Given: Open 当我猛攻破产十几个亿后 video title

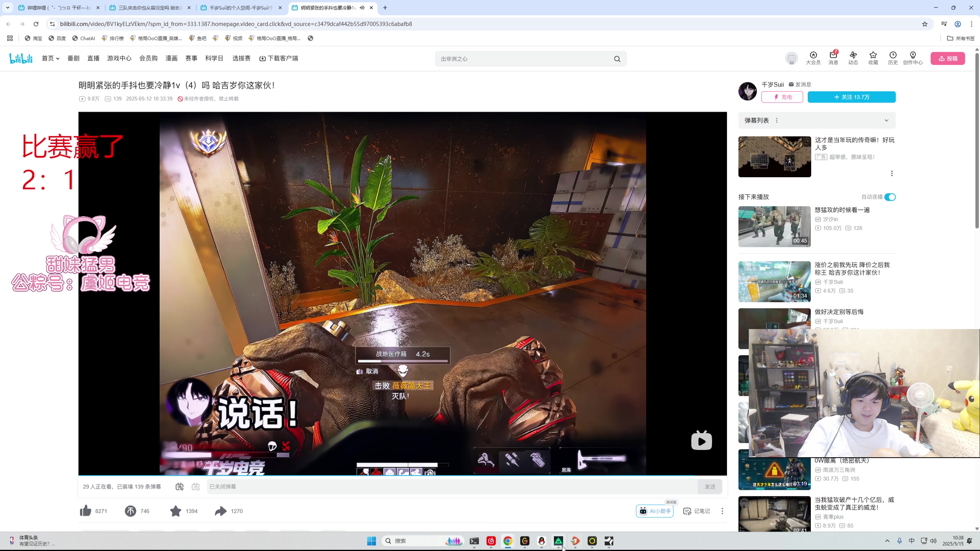Looking at the screenshot, I should point(854,504).
